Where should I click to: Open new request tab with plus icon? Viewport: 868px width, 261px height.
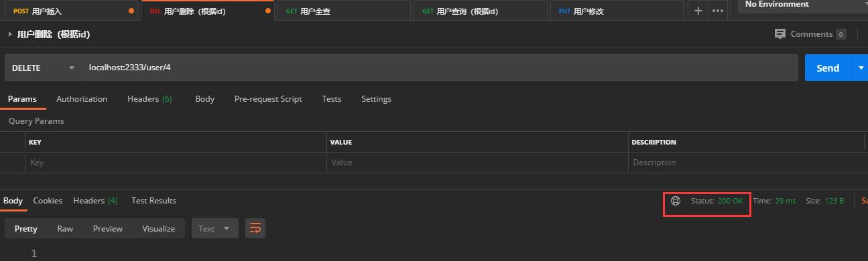698,11
